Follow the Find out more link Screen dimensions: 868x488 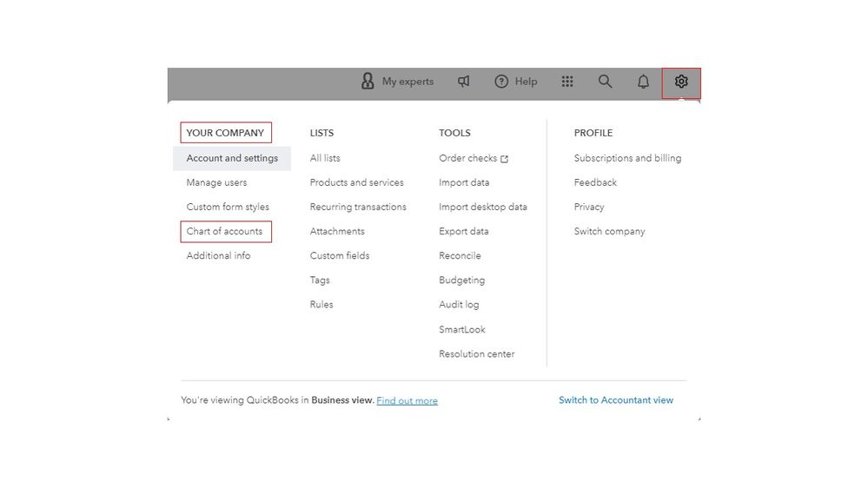click(x=407, y=400)
